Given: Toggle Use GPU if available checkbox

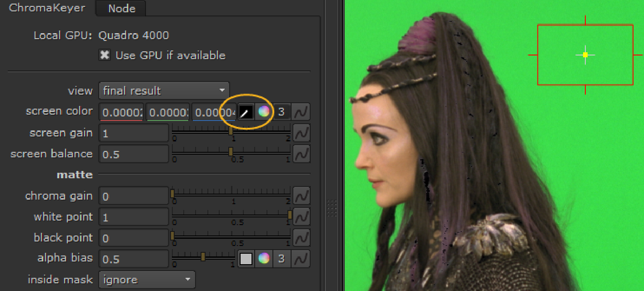Looking at the screenshot, I should click(x=105, y=55).
